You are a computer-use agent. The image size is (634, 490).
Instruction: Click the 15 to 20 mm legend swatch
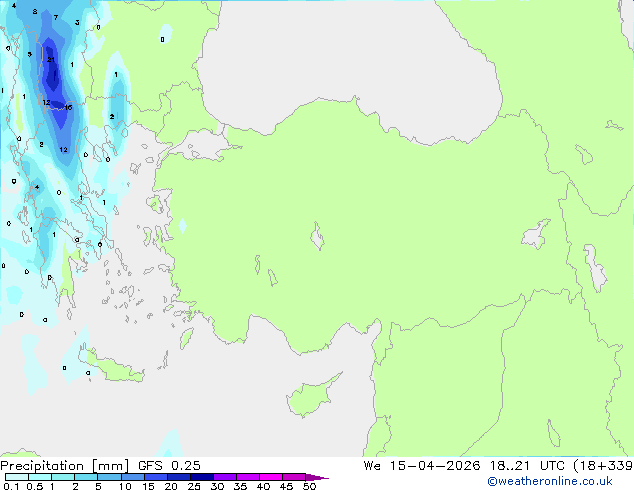(x=156, y=477)
